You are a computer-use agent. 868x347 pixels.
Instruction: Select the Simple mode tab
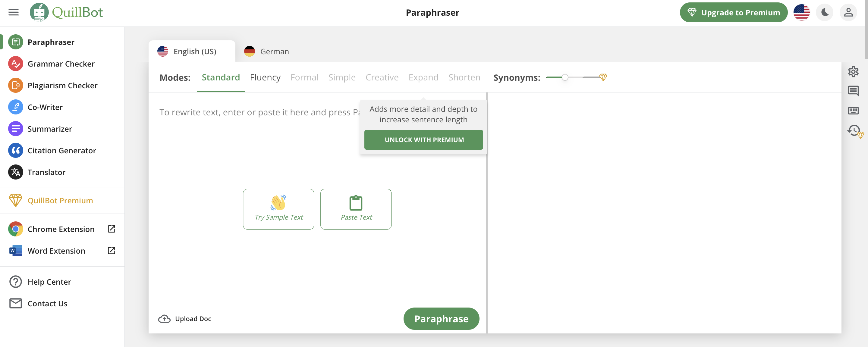coord(342,77)
